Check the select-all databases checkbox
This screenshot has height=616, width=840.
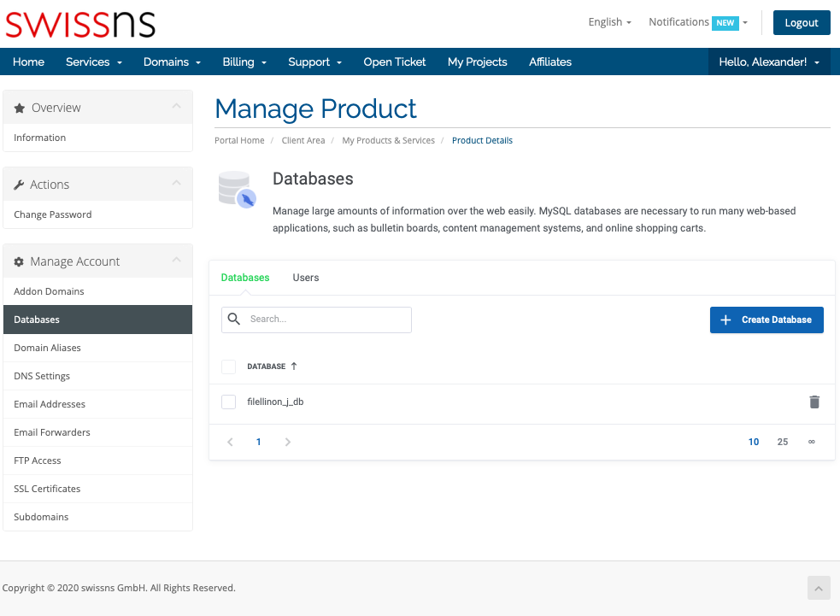(228, 367)
